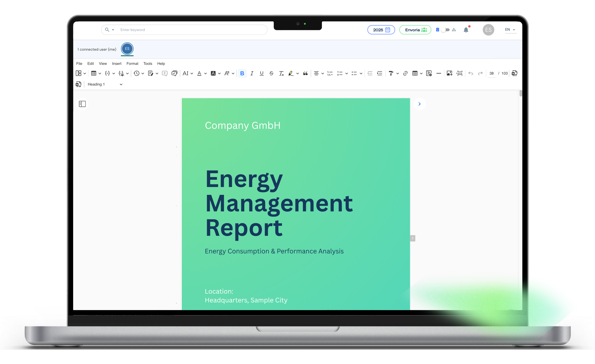Image resolution: width=595 pixels, height=364 pixels.
Task: Expand the text alignment dropdown arrow
Action: click(x=322, y=74)
